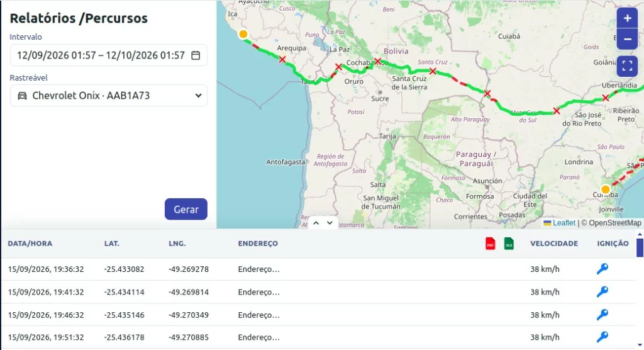644x350 pixels.
Task: Click 38 km/h speed in the 19:51:32 row
Action: coord(545,337)
